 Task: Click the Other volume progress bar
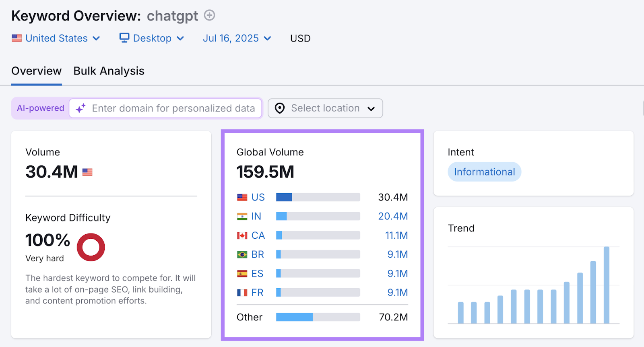pyautogui.click(x=318, y=317)
